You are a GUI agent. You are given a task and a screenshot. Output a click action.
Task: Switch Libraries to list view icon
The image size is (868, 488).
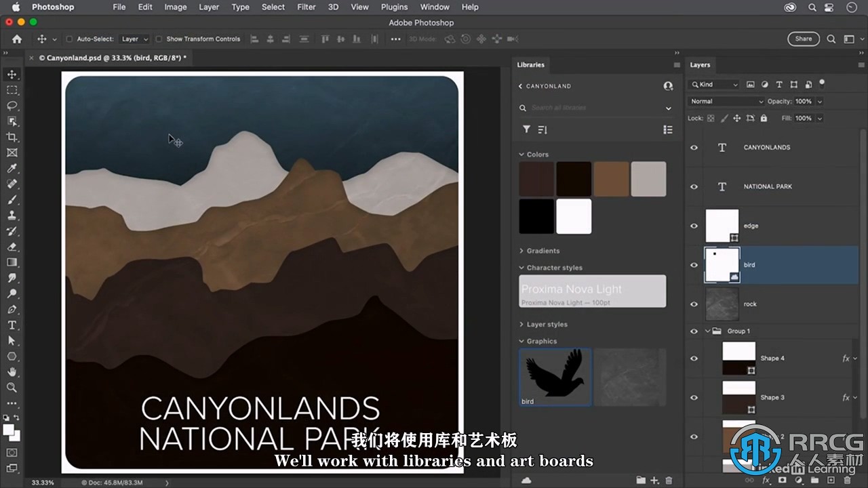coord(668,129)
